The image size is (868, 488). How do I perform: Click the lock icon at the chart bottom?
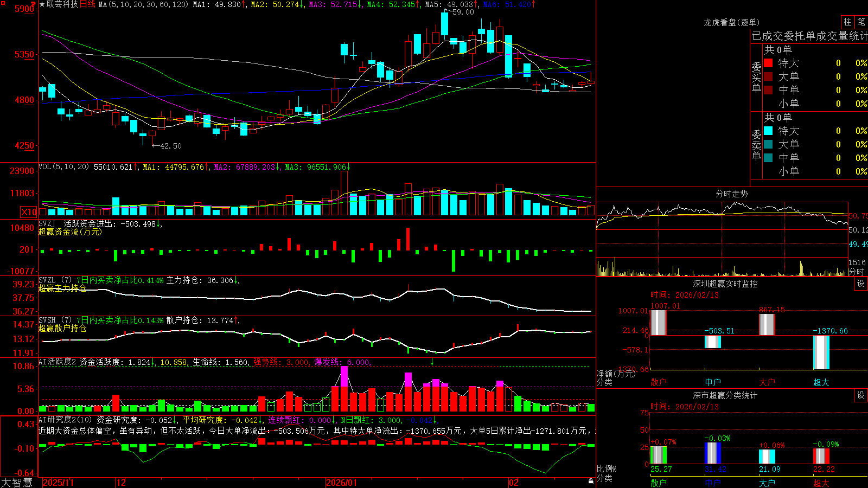coord(591,481)
